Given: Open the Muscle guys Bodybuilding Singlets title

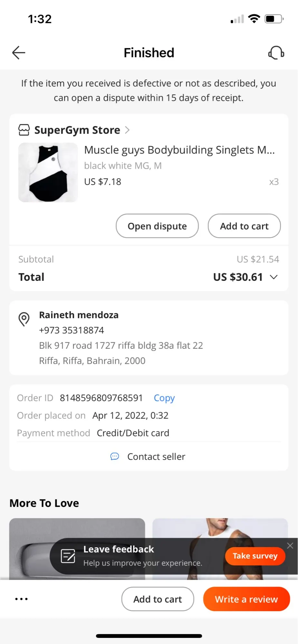Looking at the screenshot, I should pos(179,150).
